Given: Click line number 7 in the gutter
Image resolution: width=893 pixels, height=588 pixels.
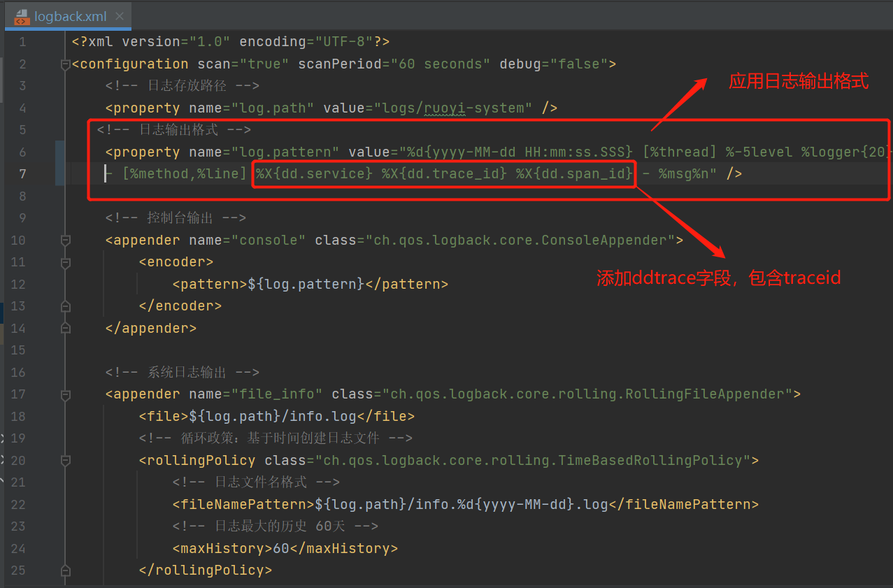Looking at the screenshot, I should (x=22, y=174).
